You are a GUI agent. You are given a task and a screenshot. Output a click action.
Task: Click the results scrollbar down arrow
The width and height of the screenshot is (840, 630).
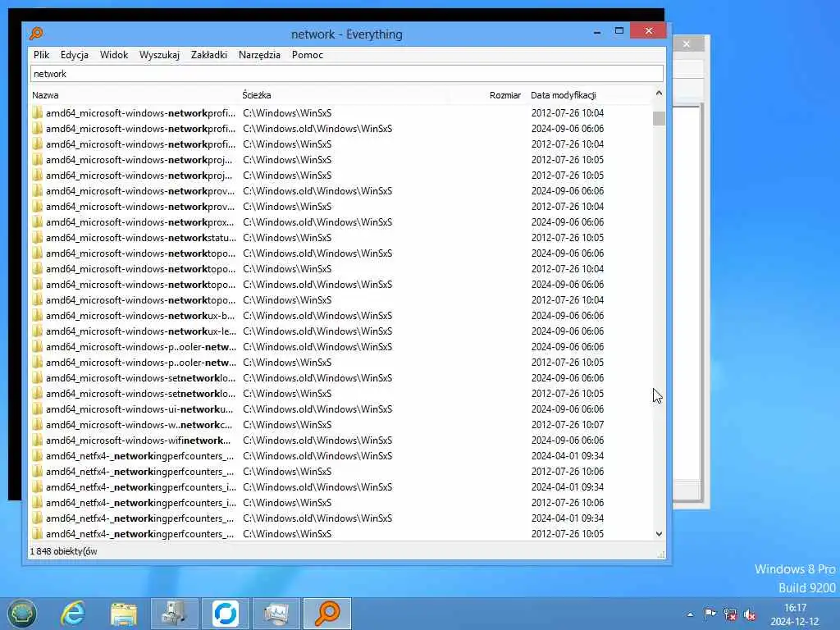pos(659,533)
